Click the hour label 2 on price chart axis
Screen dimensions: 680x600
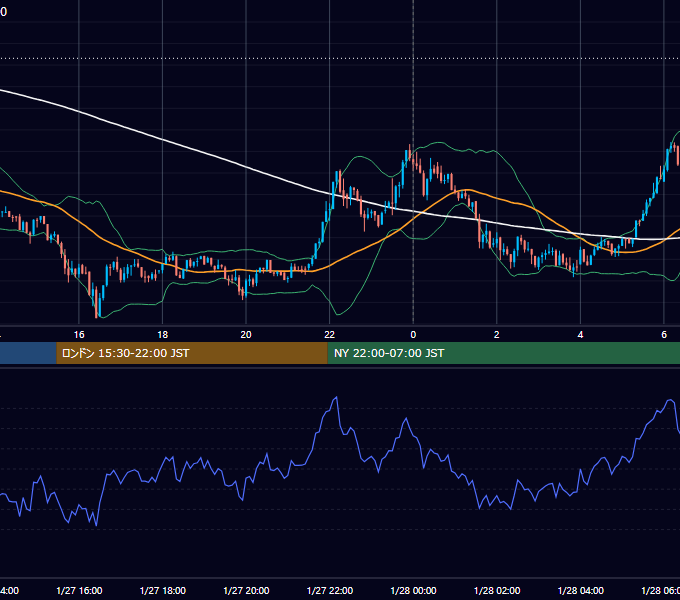tap(497, 335)
